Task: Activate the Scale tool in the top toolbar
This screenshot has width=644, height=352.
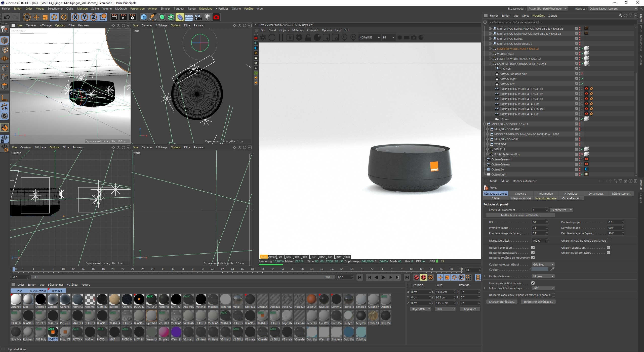Action: click(x=45, y=17)
